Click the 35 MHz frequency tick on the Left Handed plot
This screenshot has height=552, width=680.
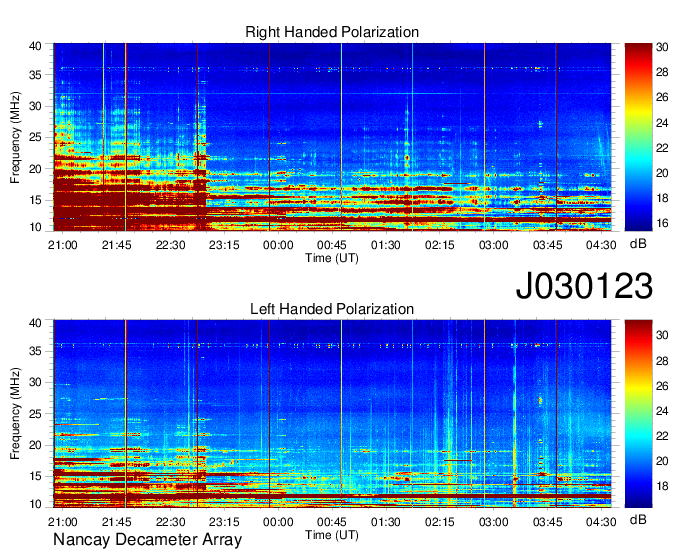pyautogui.click(x=35, y=351)
